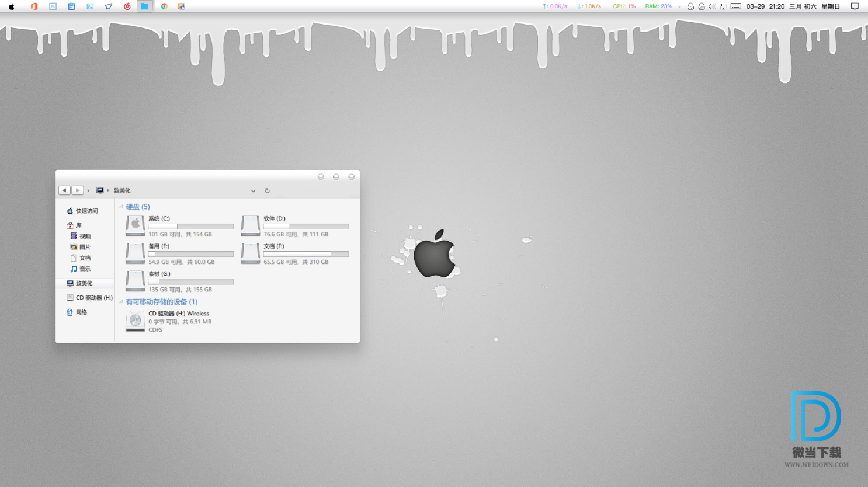Launch Microsoft Office from the top bar
The width and height of the screenshot is (868, 487).
(34, 6)
